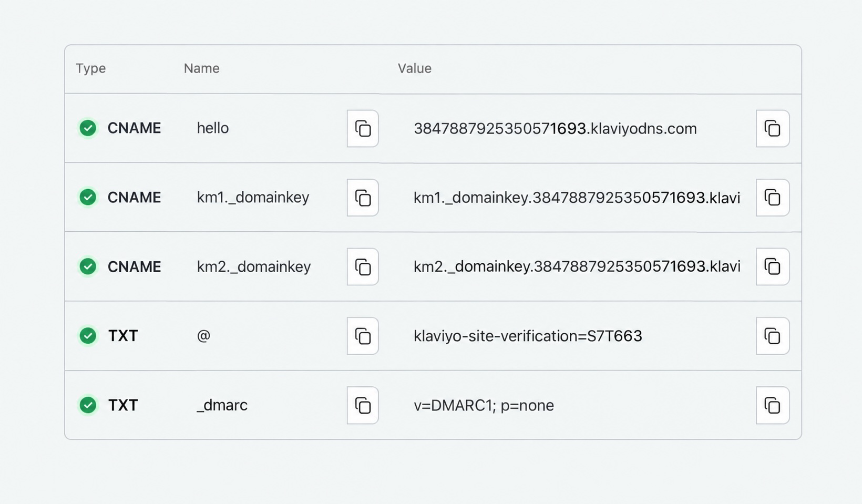Click the green verified check for hello row
862x504 pixels.
click(x=88, y=128)
